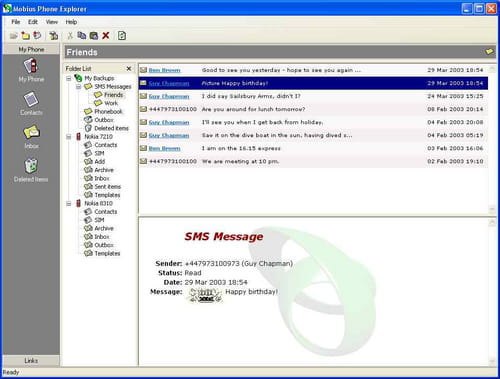The image size is (500, 379).
Task: Select the lunch tomorrow message row
Action: pos(313,109)
